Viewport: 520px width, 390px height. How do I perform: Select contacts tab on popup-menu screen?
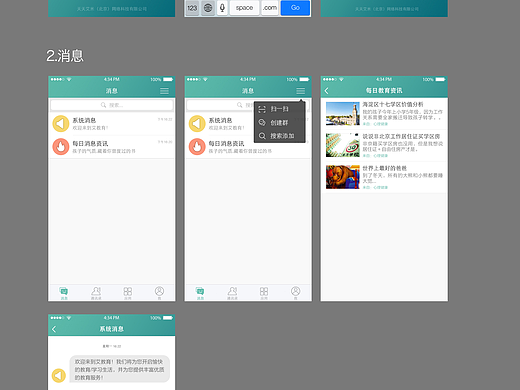(x=232, y=293)
